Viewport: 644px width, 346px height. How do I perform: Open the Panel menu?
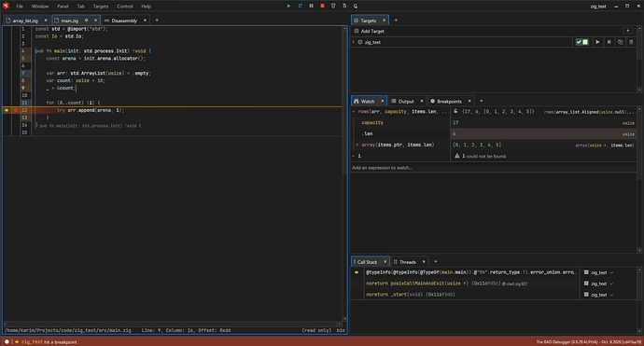tap(63, 7)
